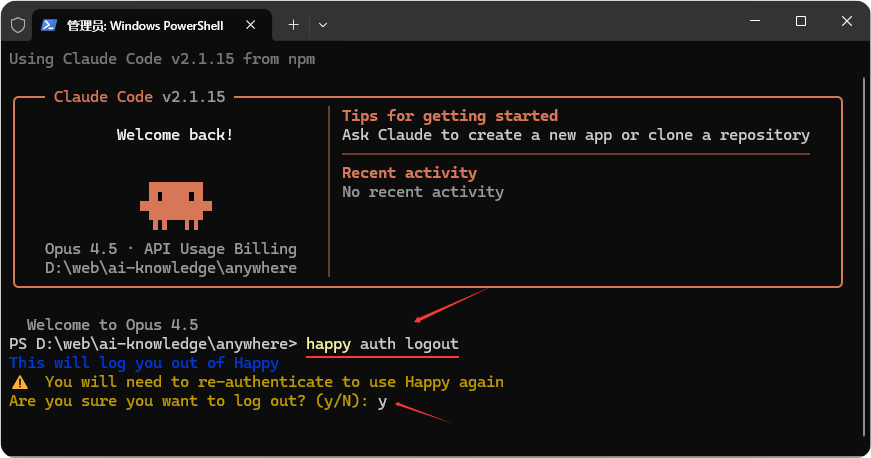Click the 'Tips for getting started' heading
Viewport: 871px width, 458px height.
coord(449,116)
